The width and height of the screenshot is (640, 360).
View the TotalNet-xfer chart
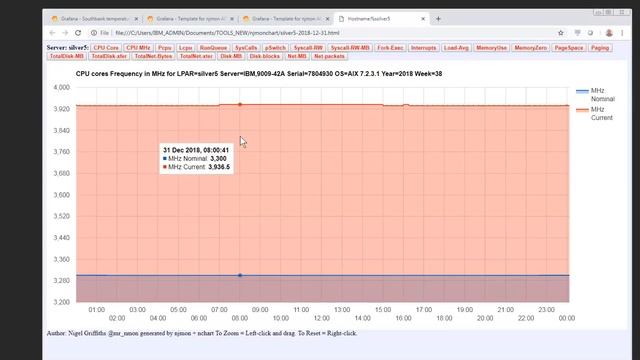196,56
